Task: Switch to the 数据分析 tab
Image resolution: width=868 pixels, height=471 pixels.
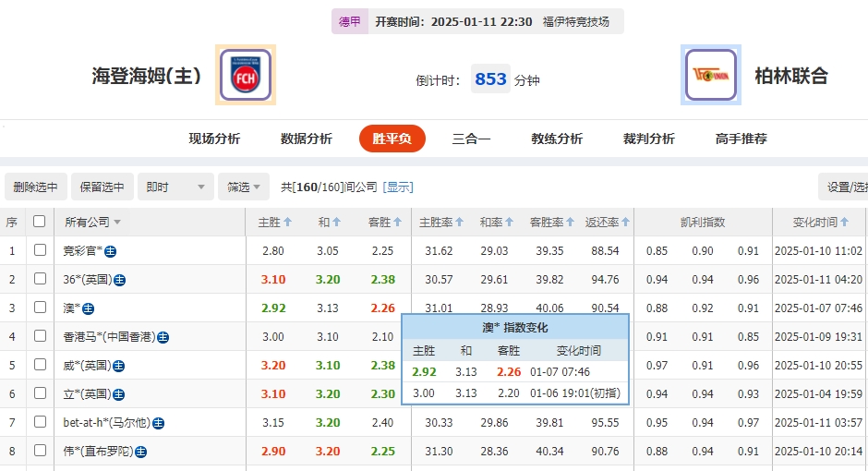Action: pyautogui.click(x=306, y=139)
